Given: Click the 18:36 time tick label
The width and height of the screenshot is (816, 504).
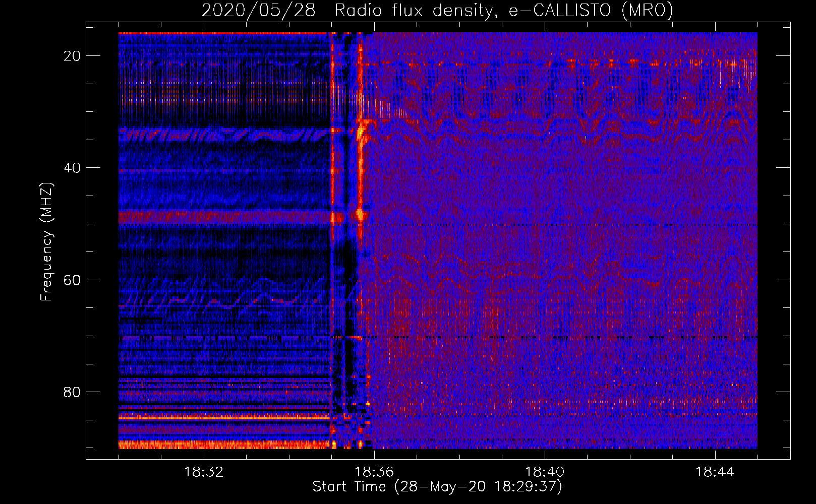Looking at the screenshot, I should (374, 472).
